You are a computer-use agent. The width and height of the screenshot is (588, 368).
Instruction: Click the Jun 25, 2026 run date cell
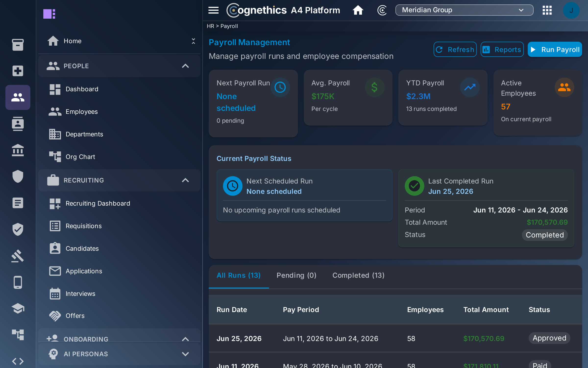point(239,339)
